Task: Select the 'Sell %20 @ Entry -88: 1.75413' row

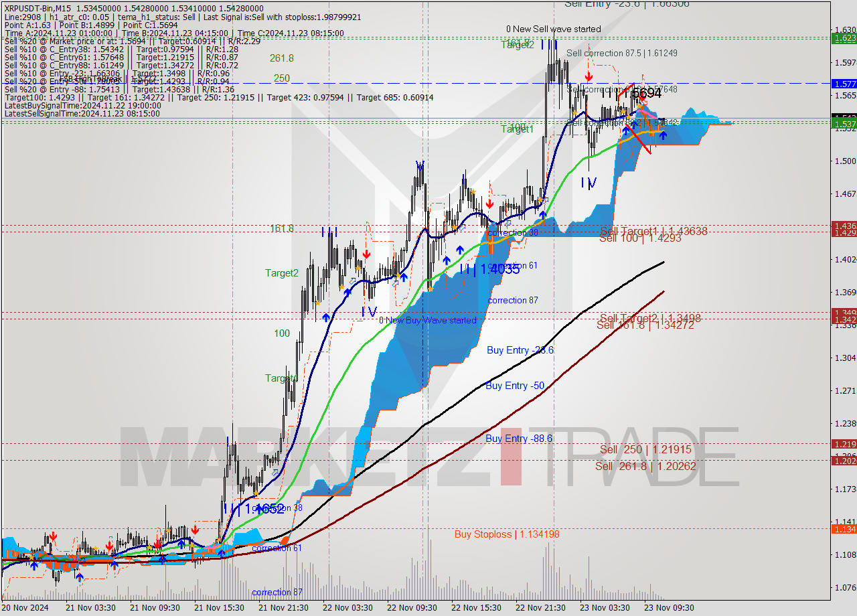Action: click(x=119, y=89)
